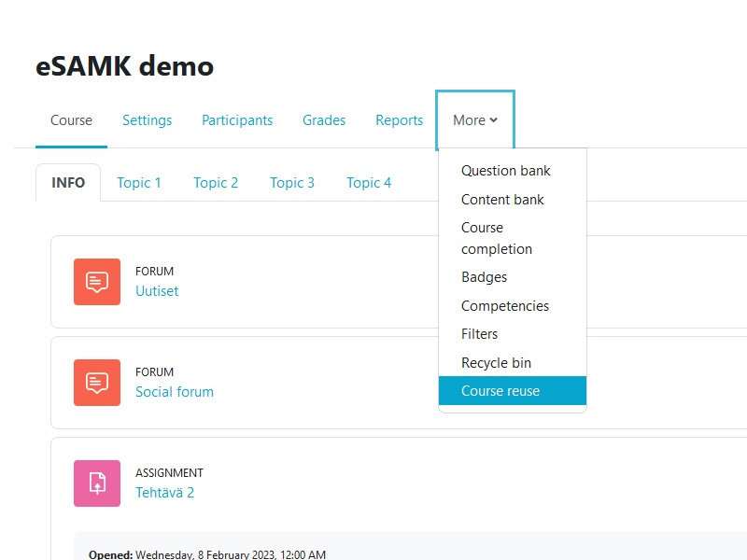Viewport: 747px width, 560px height.
Task: Click the Opened date text
Action: pyautogui.click(x=207, y=554)
